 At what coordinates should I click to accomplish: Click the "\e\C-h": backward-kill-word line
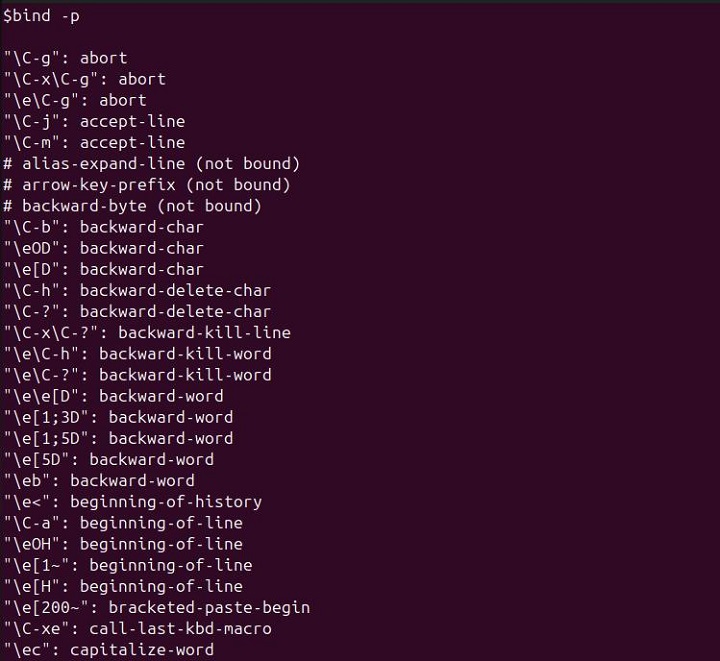[x=137, y=354]
